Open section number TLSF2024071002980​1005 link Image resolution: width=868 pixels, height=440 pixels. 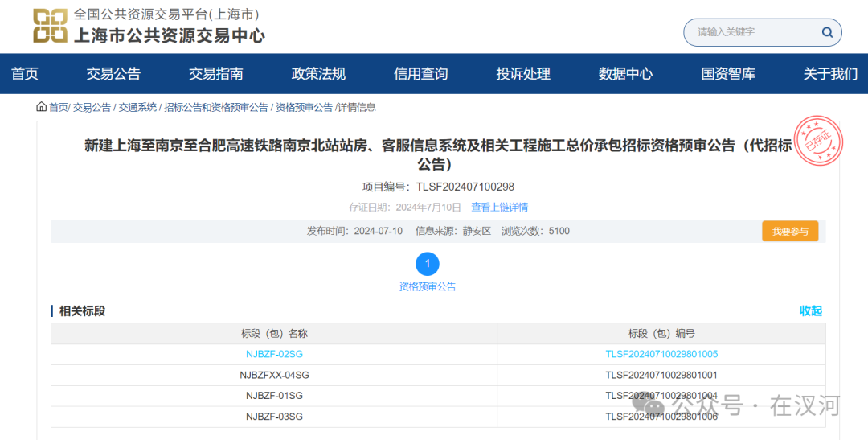click(661, 354)
